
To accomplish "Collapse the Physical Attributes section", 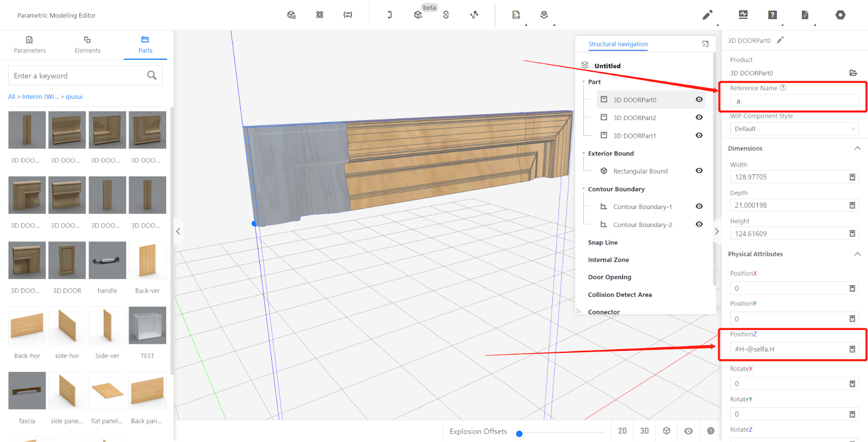I will pyautogui.click(x=857, y=254).
